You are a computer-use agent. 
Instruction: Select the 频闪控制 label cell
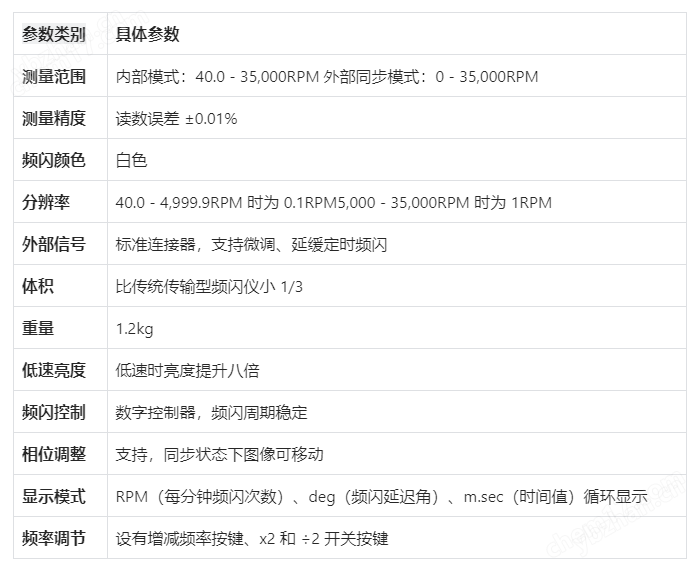click(x=53, y=412)
